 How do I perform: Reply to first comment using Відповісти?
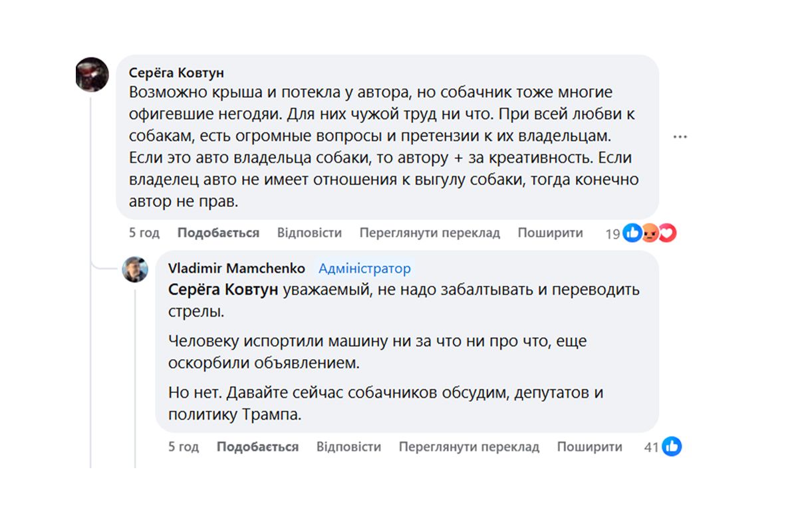pyautogui.click(x=310, y=233)
